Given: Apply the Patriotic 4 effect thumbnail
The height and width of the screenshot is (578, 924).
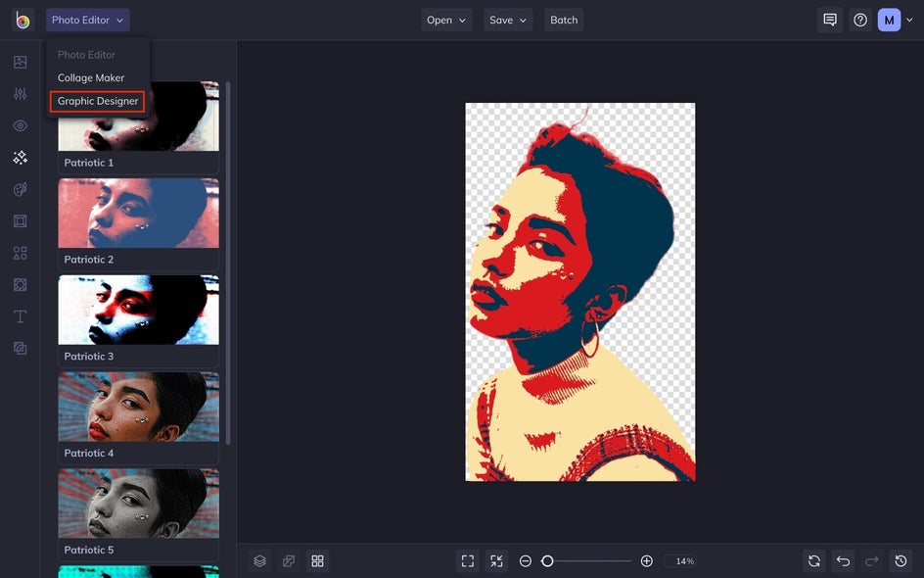Looking at the screenshot, I should point(138,407).
